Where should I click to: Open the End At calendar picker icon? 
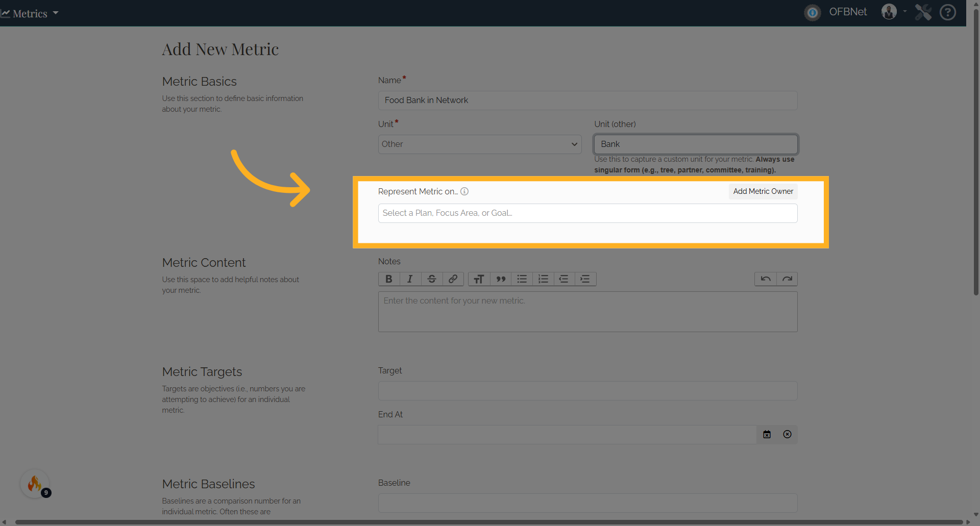(767, 435)
